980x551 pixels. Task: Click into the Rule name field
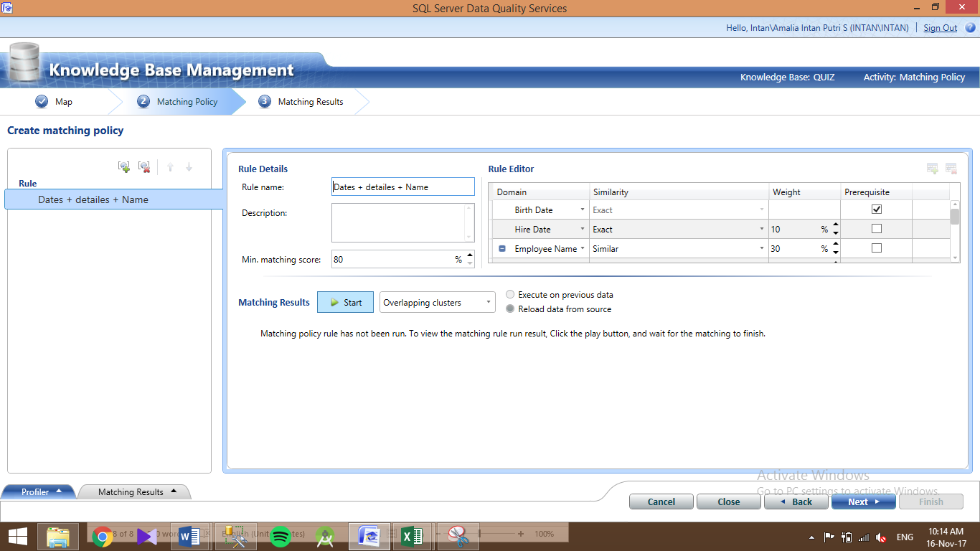point(403,187)
